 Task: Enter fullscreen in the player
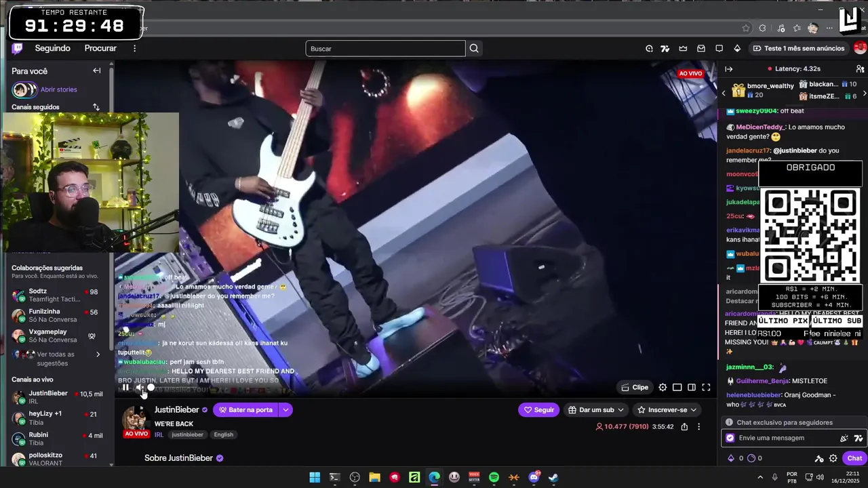point(706,388)
